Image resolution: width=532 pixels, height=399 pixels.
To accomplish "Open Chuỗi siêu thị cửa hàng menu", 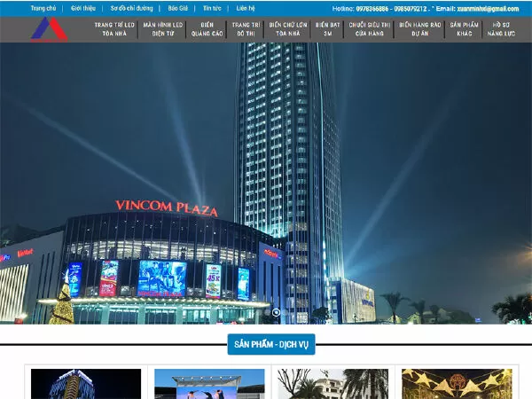I will [370, 29].
